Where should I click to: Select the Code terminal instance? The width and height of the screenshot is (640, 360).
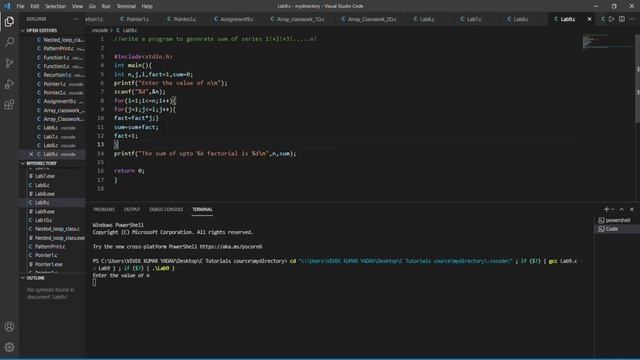[617, 229]
